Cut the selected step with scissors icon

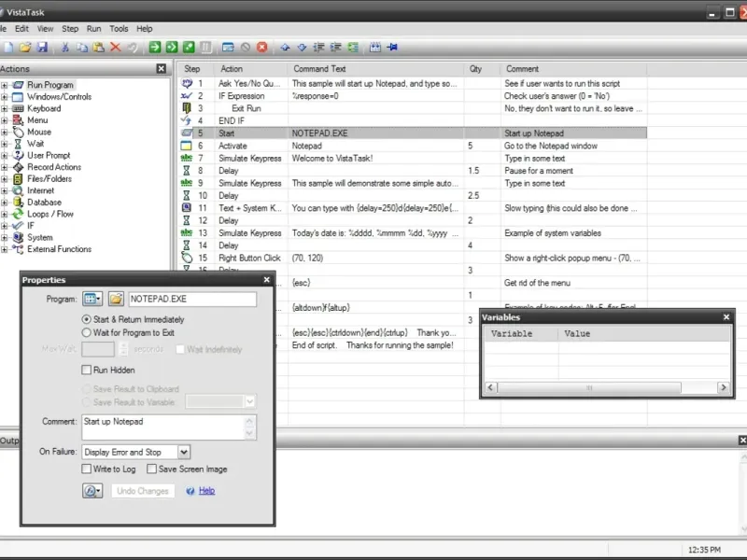65,48
